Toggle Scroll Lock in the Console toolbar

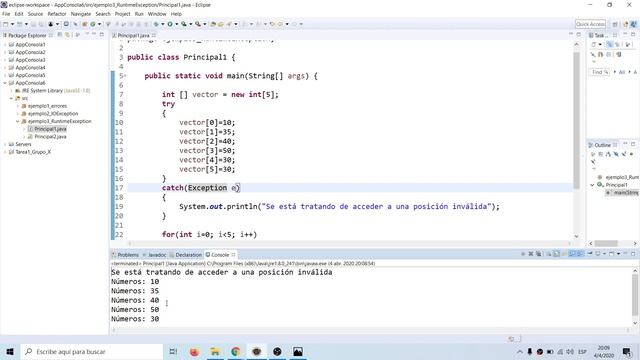pyautogui.click(x=556, y=254)
